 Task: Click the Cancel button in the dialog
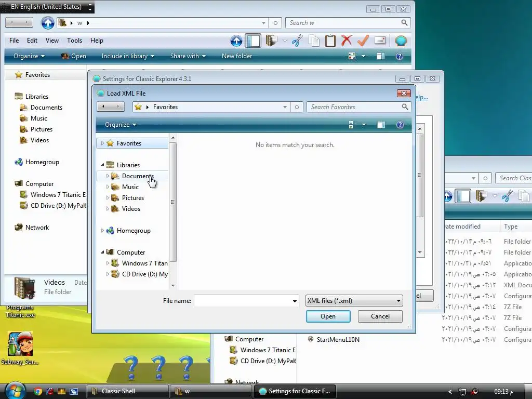point(380,316)
